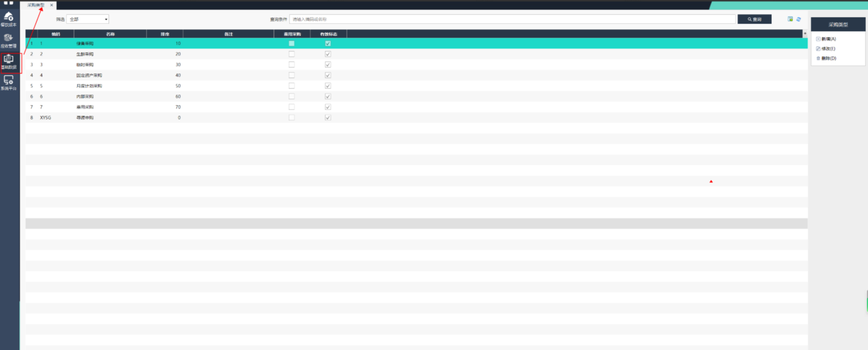Open the 应收管理 sidebar module
868x350 pixels.
point(9,40)
